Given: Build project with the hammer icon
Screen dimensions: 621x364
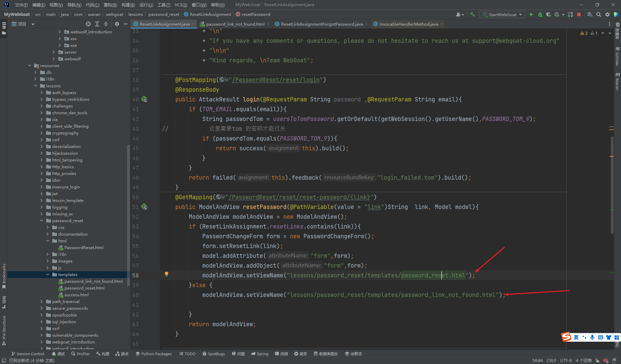Looking at the screenshot, I should (x=472, y=14).
